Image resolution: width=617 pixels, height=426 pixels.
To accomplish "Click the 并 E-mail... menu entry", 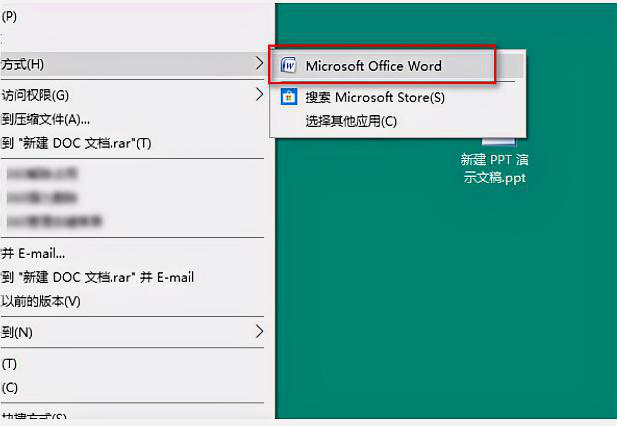I will tap(33, 253).
